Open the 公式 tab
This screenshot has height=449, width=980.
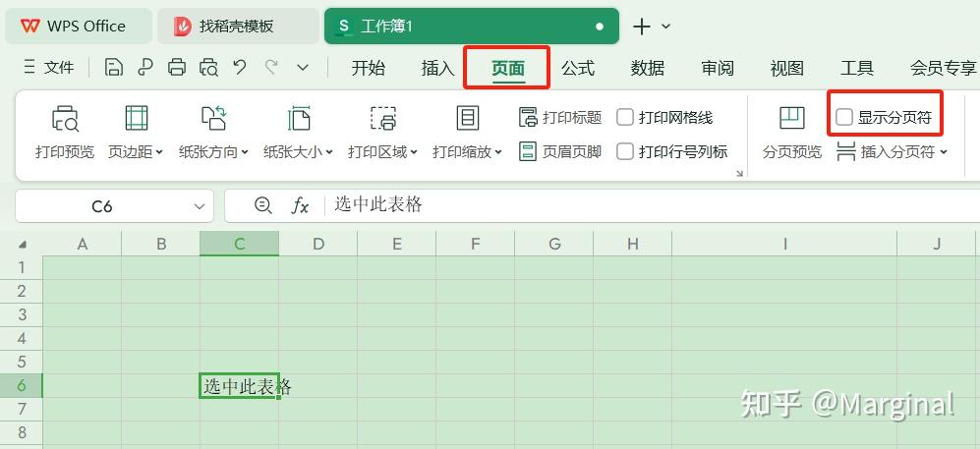pyautogui.click(x=578, y=68)
